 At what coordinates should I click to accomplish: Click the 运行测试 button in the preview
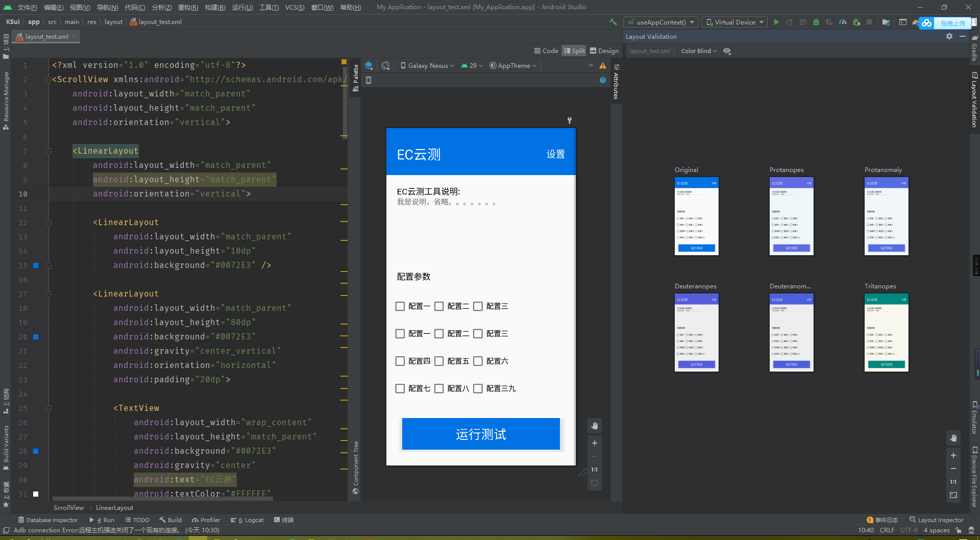point(480,434)
